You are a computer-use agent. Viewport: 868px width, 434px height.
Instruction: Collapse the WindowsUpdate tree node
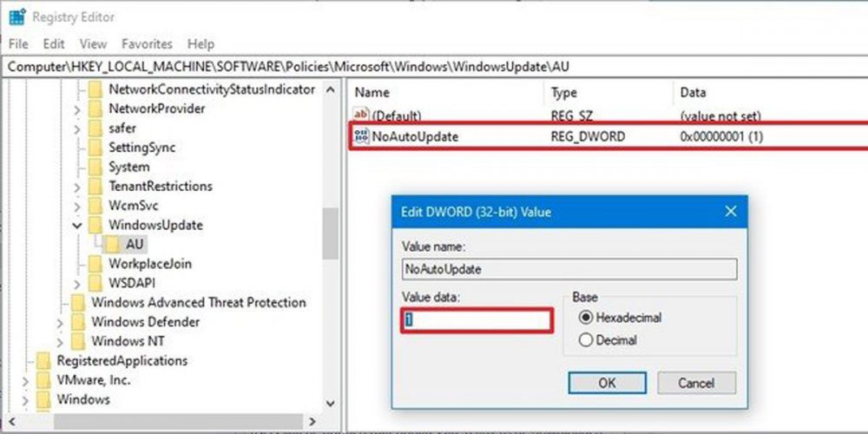[77, 225]
